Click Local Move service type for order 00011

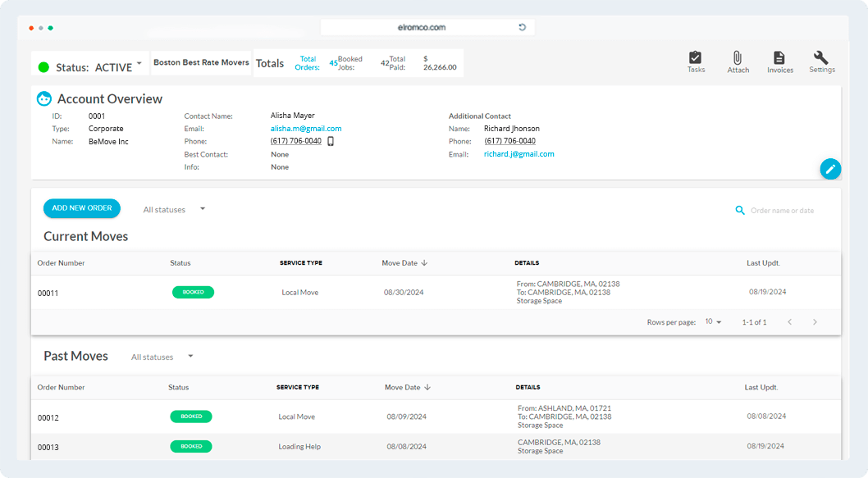pos(300,292)
